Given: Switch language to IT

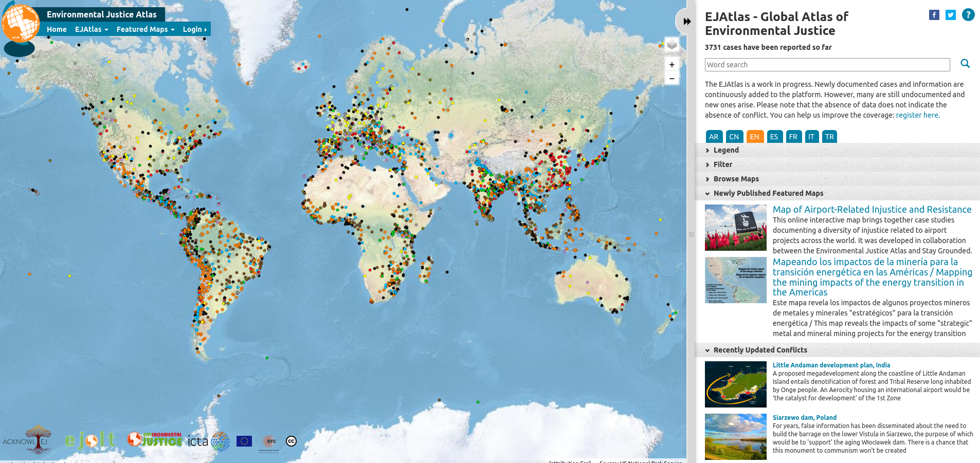Looking at the screenshot, I should [811, 137].
